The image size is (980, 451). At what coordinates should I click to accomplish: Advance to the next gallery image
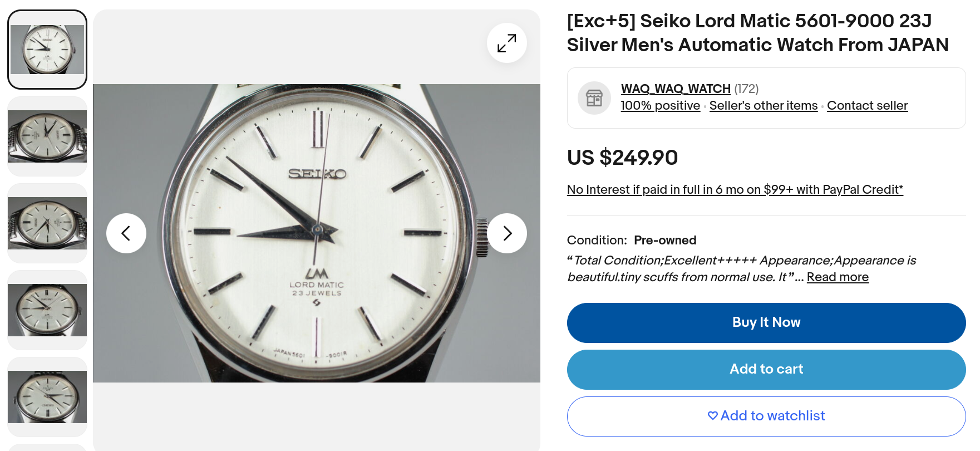click(x=506, y=233)
